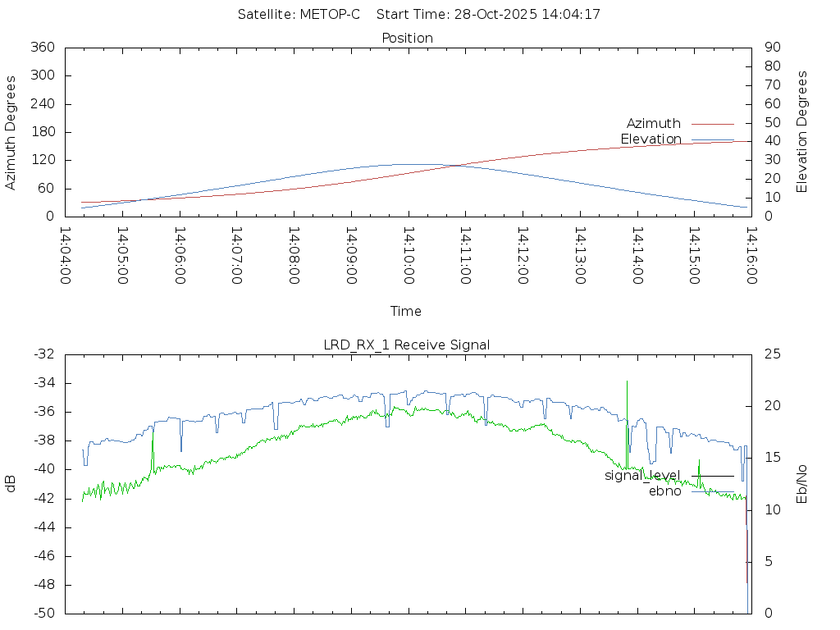Click the Eb/No right axis label
Screen dimensions: 840x630
[802, 483]
